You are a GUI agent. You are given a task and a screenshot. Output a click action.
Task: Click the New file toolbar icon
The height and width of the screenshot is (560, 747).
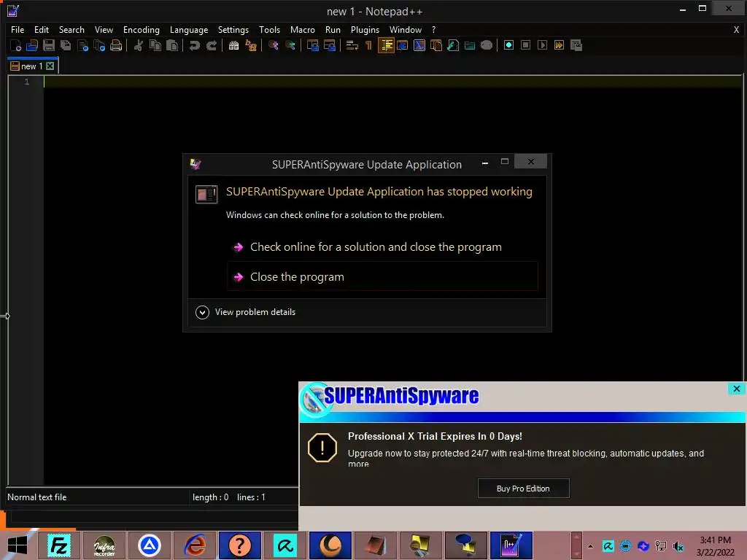pos(15,46)
